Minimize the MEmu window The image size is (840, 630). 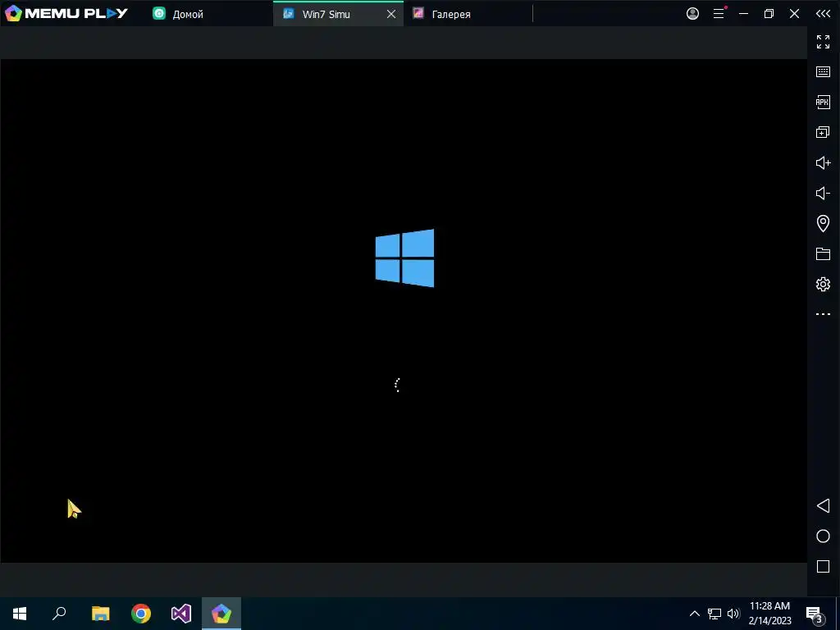tap(743, 13)
